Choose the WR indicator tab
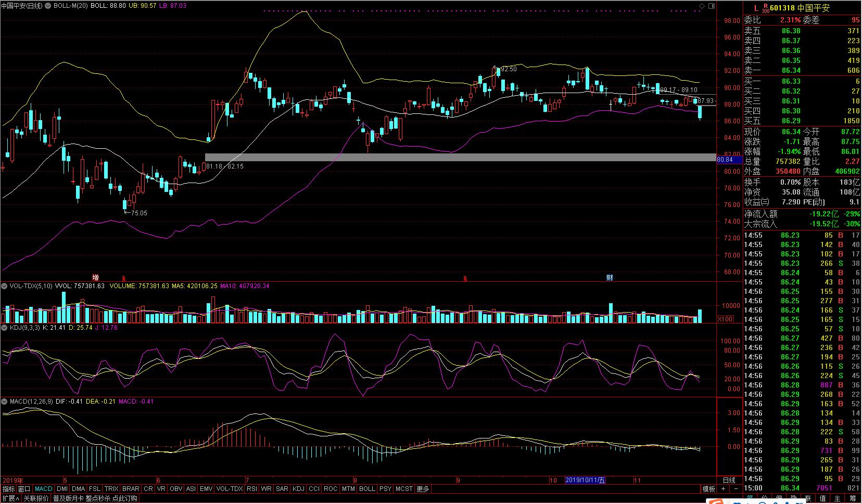 267,489
